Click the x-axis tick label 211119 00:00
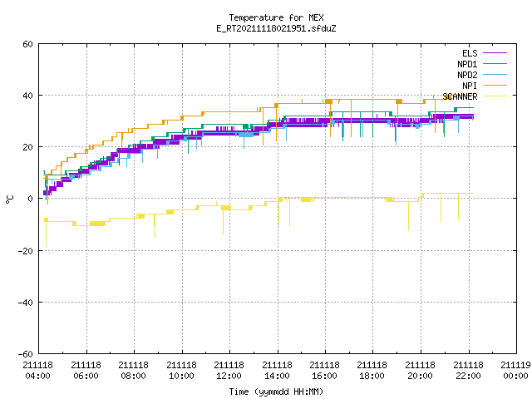This screenshot has height=399, width=532. click(516, 371)
